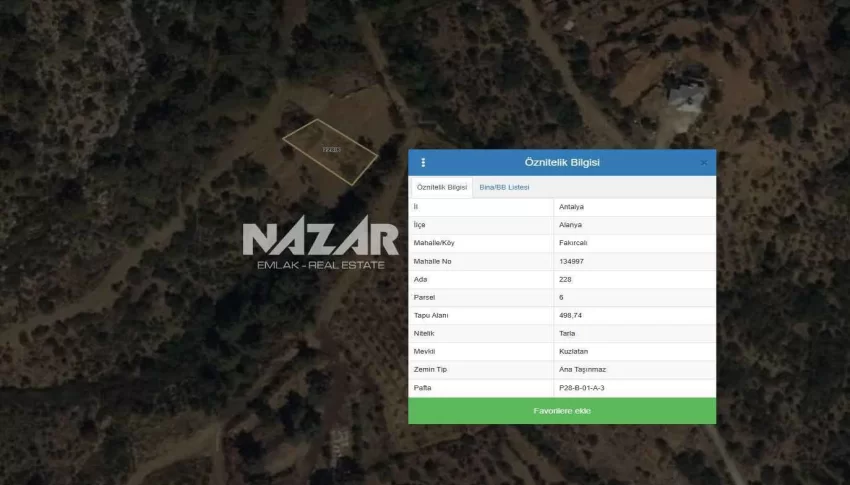Select the Alanya value in the İlçe row

570,225
